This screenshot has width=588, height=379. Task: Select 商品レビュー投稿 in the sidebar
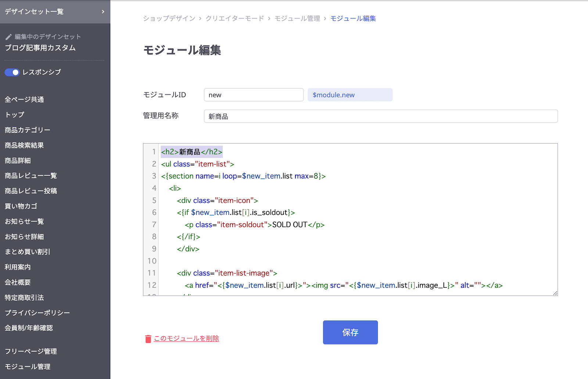(30, 191)
